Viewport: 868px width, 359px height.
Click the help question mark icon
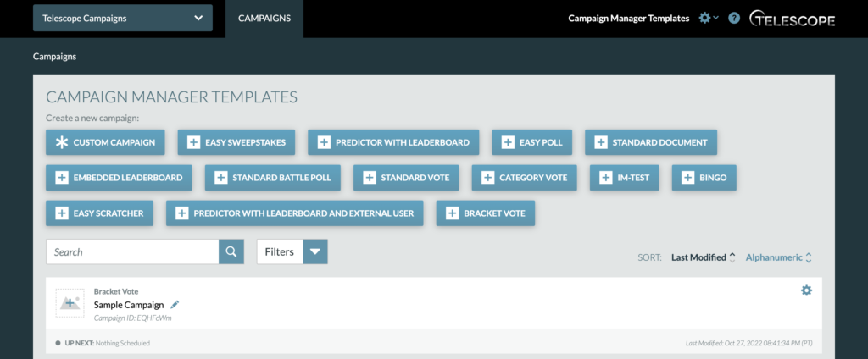(734, 18)
